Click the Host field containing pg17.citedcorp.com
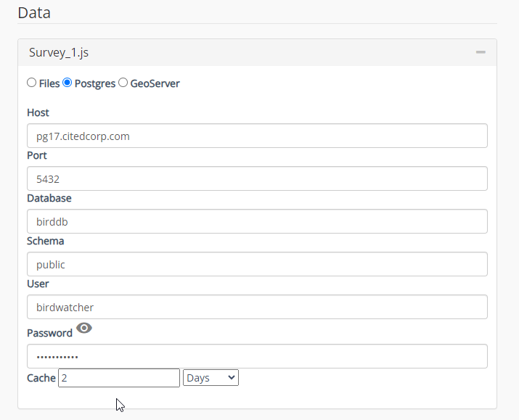519x420 pixels. click(x=257, y=136)
